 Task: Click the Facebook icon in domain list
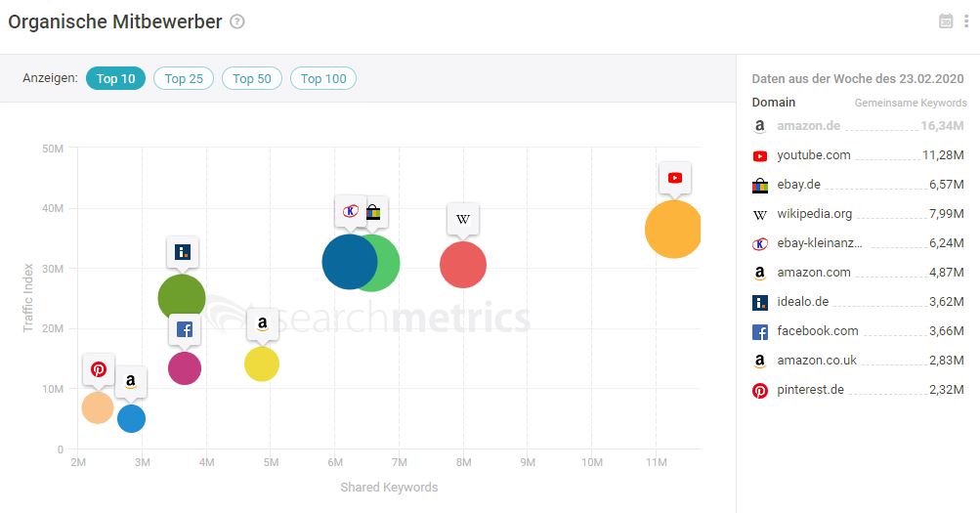coord(759,332)
